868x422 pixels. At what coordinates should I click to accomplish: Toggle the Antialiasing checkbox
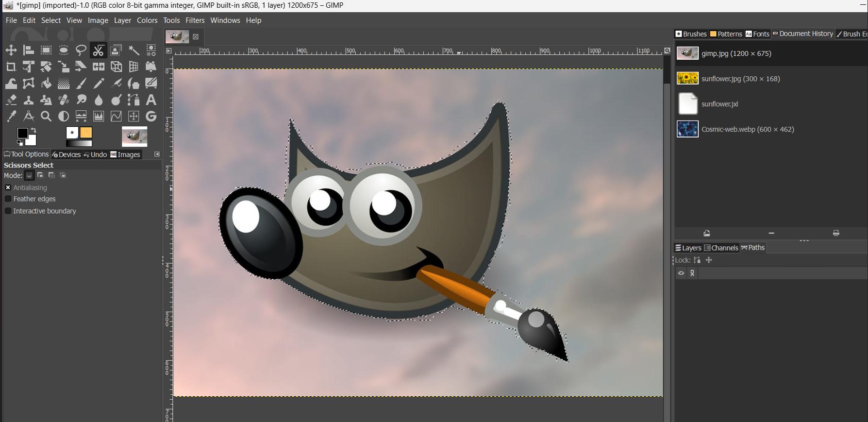pyautogui.click(x=8, y=187)
